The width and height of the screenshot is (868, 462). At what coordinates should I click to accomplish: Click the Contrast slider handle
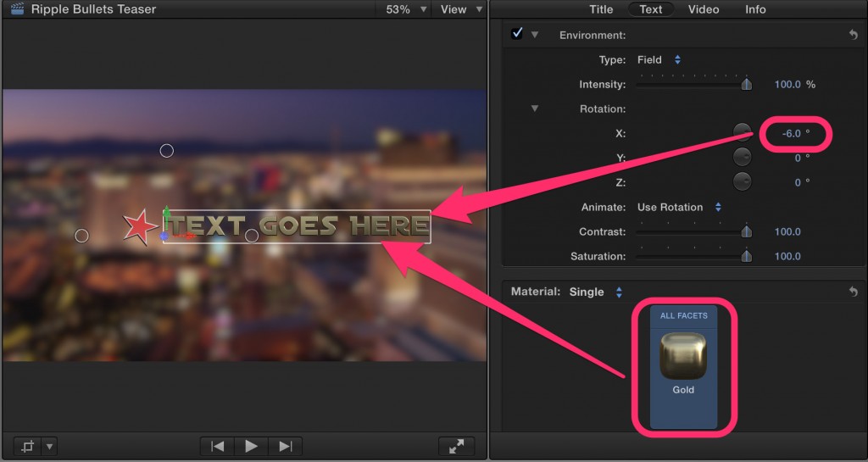[746, 231]
